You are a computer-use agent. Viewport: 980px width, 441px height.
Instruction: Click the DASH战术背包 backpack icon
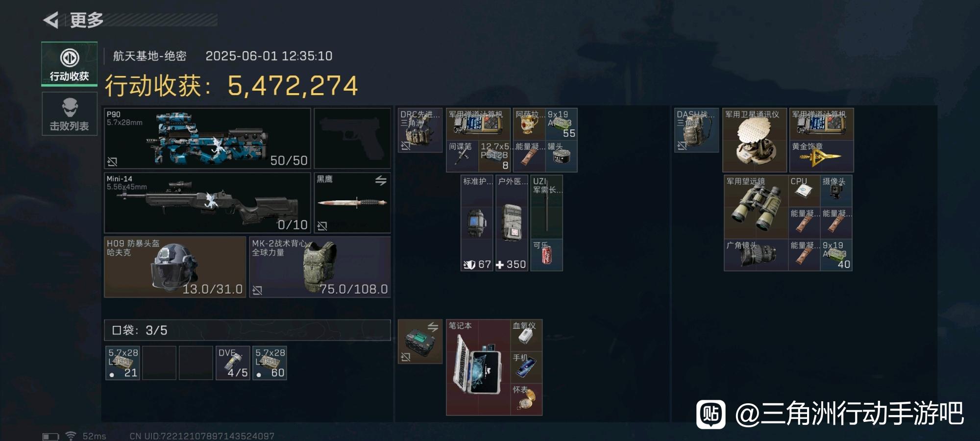point(696,130)
